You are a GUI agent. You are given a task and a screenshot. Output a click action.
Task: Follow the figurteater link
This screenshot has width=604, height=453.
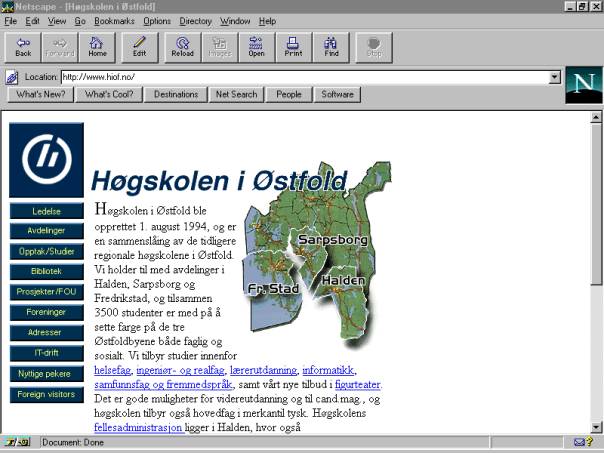pyautogui.click(x=358, y=384)
